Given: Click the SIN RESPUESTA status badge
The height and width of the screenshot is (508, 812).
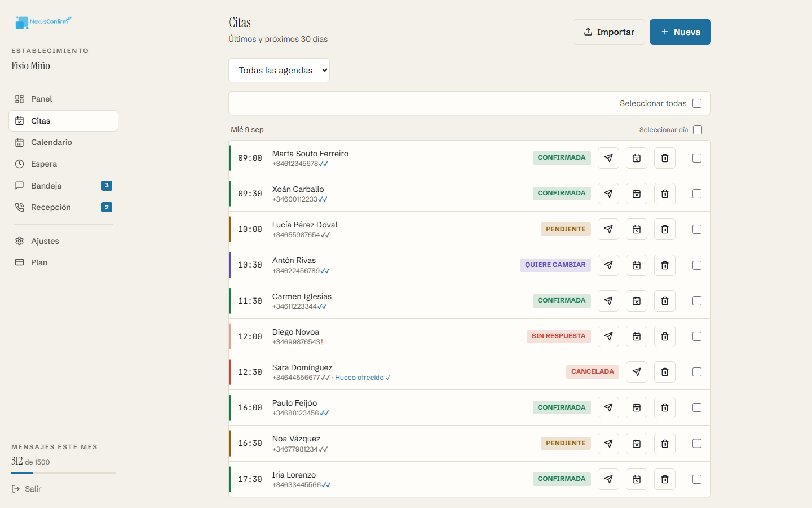Looking at the screenshot, I should [559, 336].
